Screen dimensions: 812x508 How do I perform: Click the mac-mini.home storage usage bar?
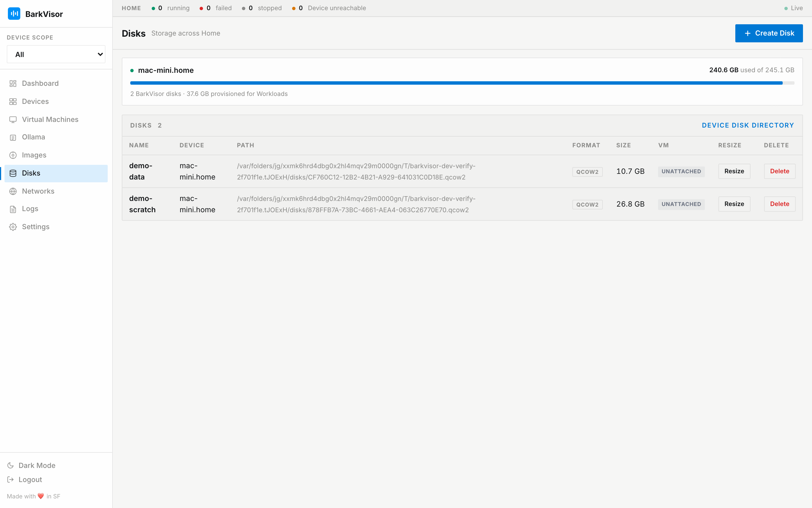pyautogui.click(x=462, y=83)
